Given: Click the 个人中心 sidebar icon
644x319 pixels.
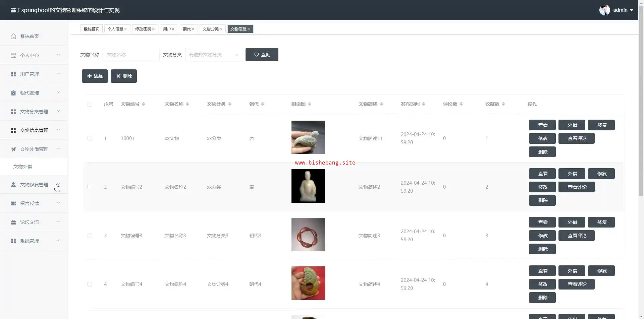Looking at the screenshot, I should click(x=13, y=55).
